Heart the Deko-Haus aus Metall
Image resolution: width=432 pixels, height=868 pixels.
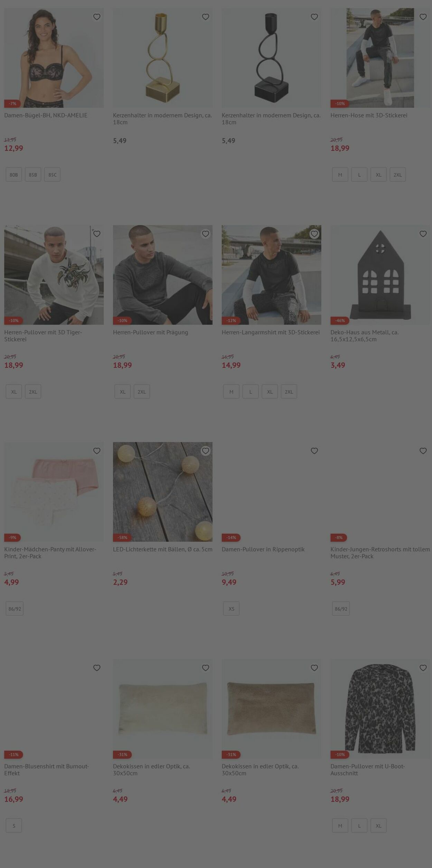tap(423, 234)
